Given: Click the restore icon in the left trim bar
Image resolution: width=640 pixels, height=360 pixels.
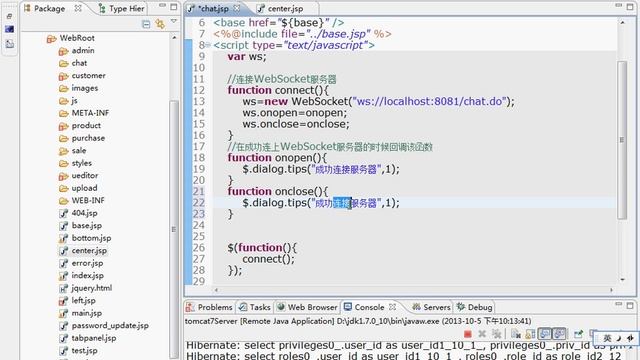Looking at the screenshot, I should (9, 16).
